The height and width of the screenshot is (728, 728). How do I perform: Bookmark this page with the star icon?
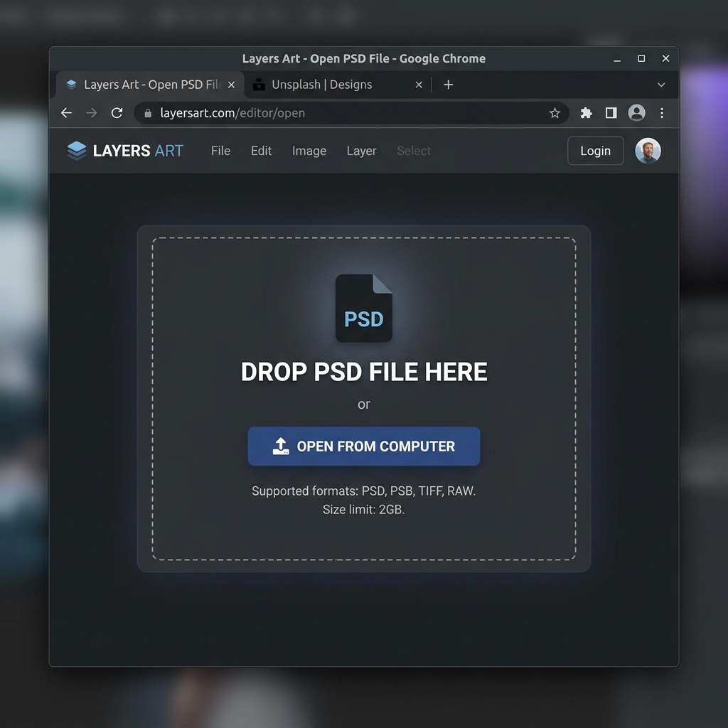[x=555, y=113]
